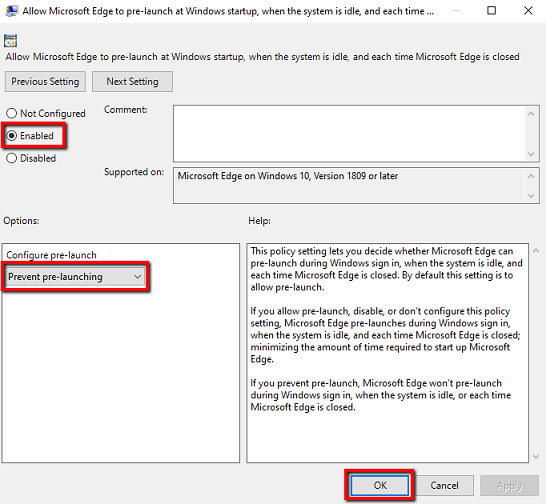Click the policy setting icon below title bar
The width and height of the screenshot is (546, 504).
click(10, 41)
